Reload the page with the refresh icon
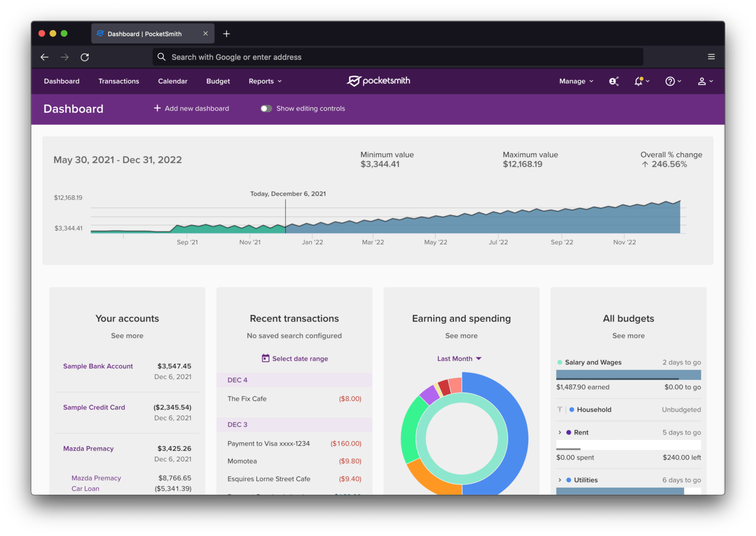This screenshot has width=756, height=536. [x=84, y=57]
